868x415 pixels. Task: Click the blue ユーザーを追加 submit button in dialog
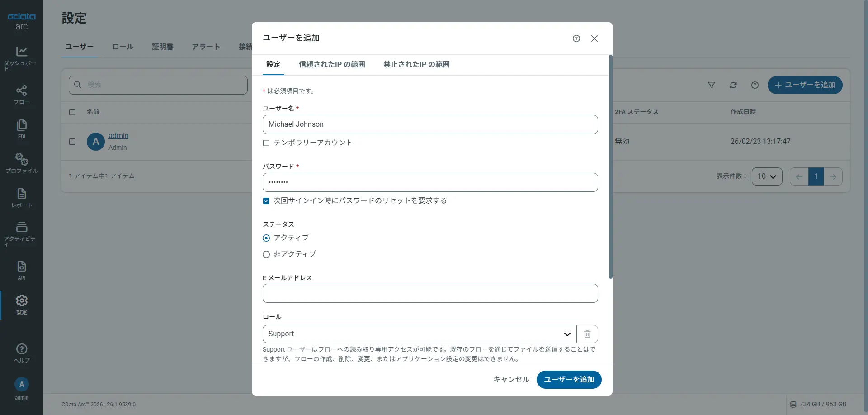(569, 379)
